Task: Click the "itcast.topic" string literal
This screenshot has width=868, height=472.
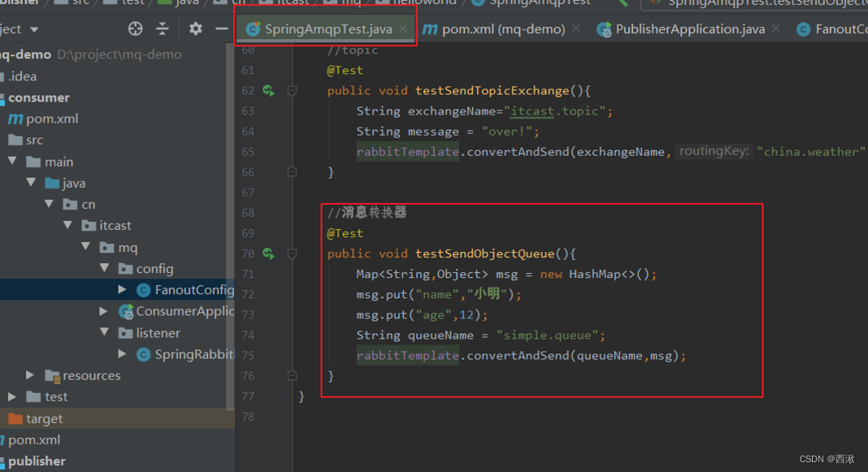Action: click(x=554, y=111)
